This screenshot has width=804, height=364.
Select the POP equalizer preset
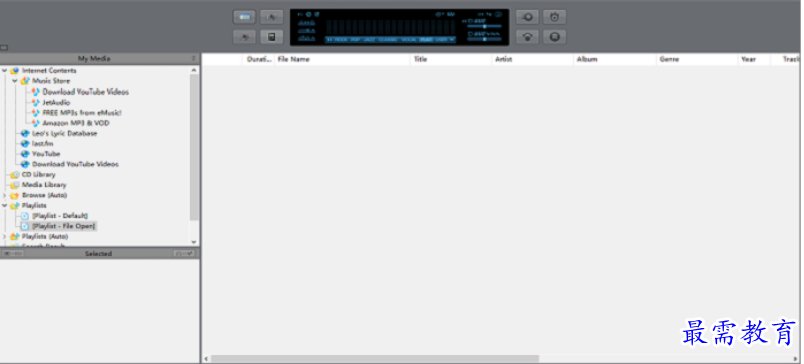355,39
